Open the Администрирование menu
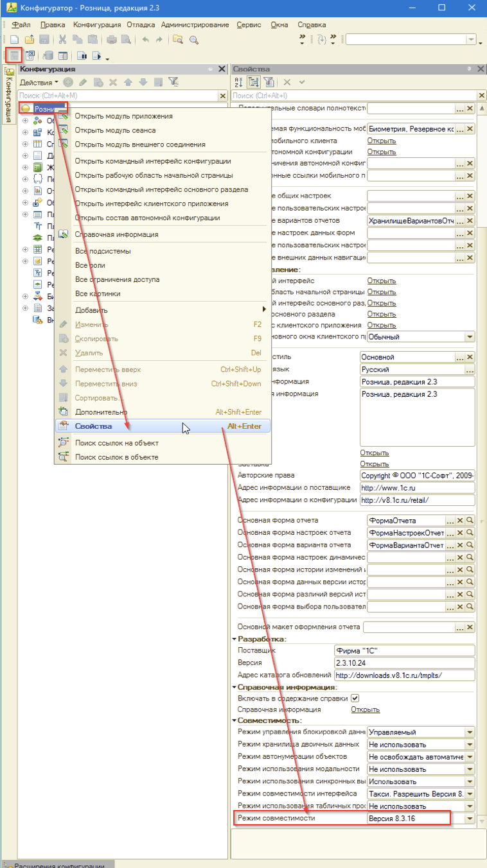Screen dimensions: 487x868 point(195,24)
